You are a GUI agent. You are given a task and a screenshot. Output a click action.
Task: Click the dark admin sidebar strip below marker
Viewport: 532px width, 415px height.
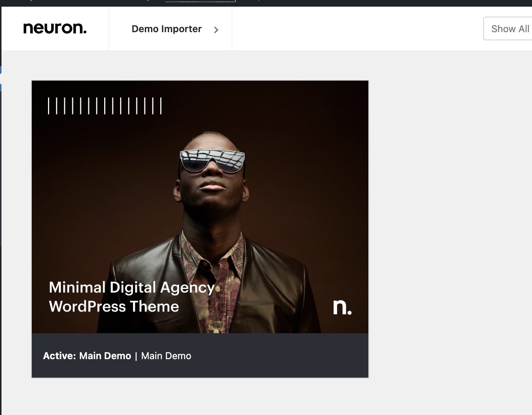(x=1, y=166)
